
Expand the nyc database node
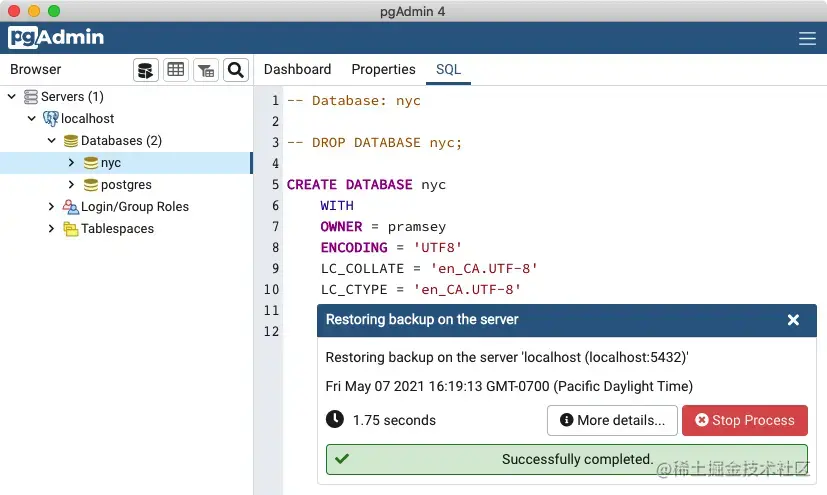click(x=71, y=163)
